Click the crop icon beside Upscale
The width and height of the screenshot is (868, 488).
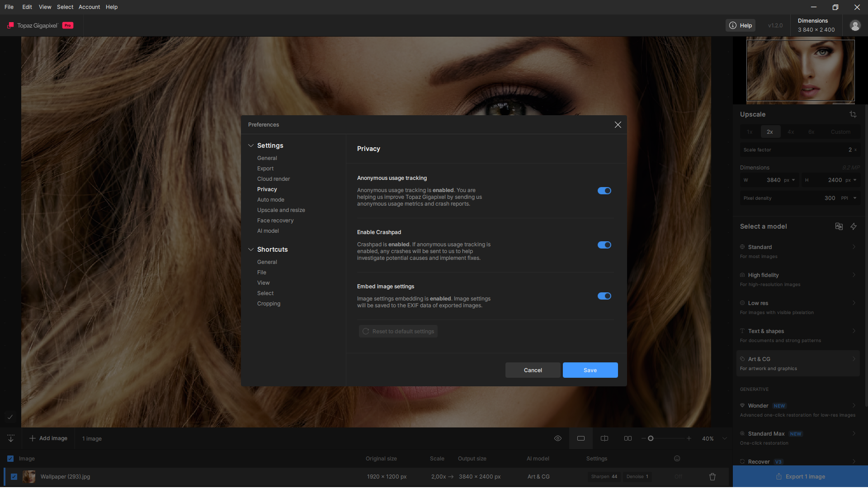pos(853,114)
